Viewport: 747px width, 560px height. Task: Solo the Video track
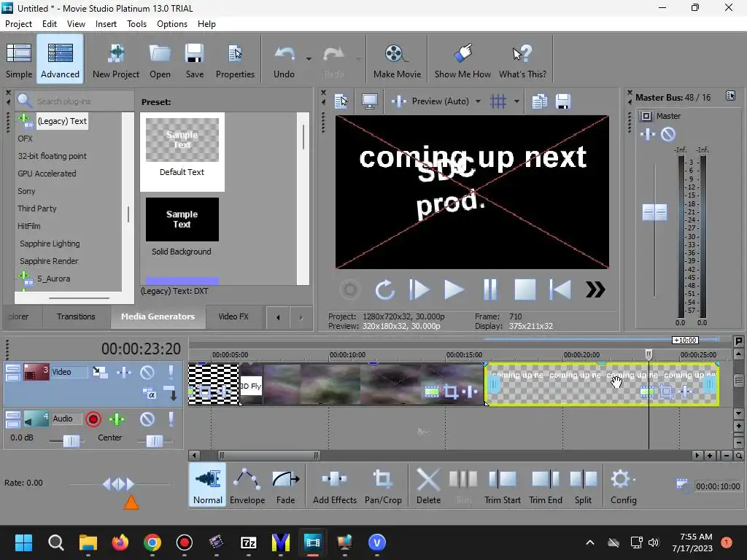(171, 372)
